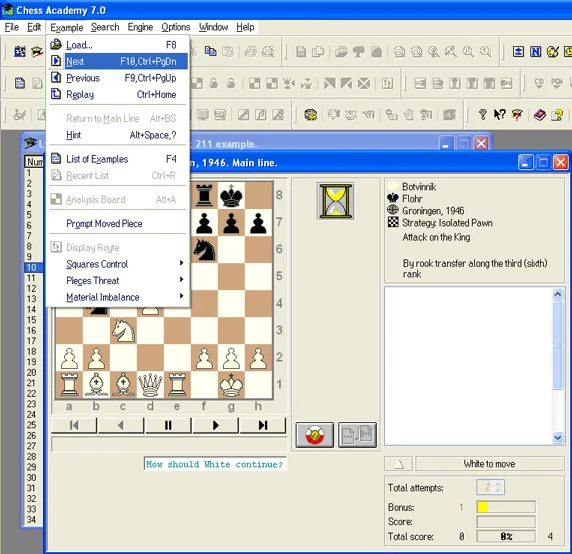572x554 pixels.
Task: Click the Total attempts stepper
Action: pyautogui.click(x=490, y=487)
